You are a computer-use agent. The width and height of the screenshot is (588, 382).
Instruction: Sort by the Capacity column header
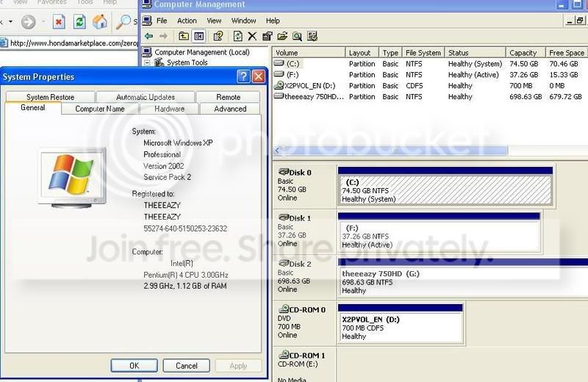point(526,52)
